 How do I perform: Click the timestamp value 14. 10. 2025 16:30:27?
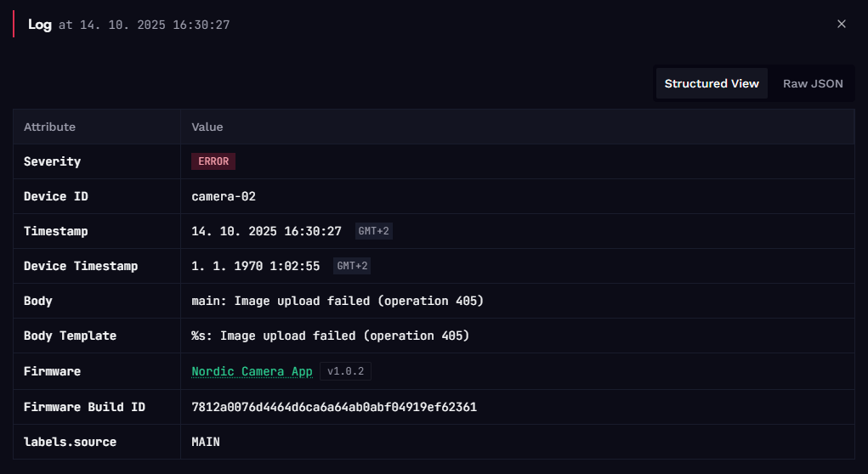[266, 231]
